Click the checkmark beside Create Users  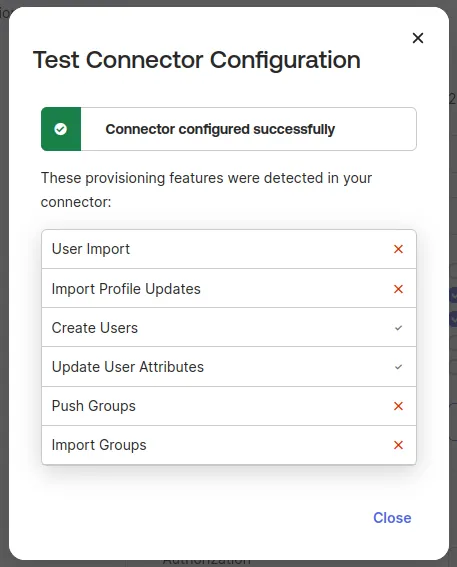pos(398,328)
